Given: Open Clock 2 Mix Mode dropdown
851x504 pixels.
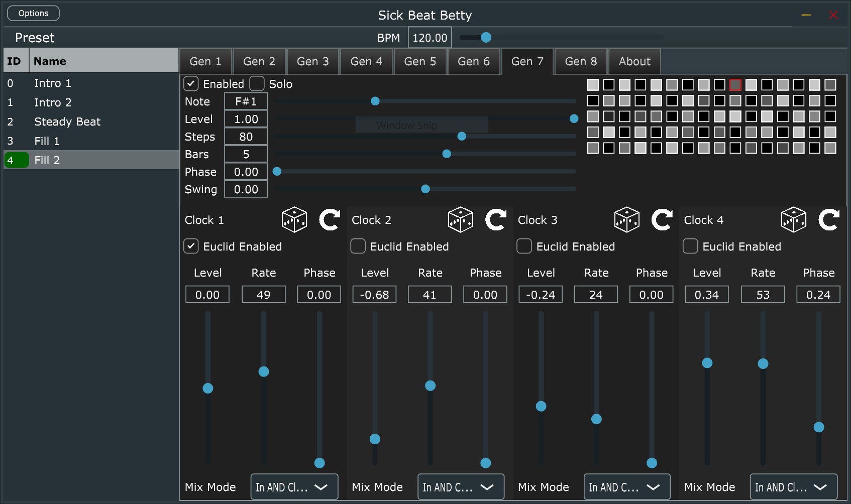Looking at the screenshot, I should [461, 487].
